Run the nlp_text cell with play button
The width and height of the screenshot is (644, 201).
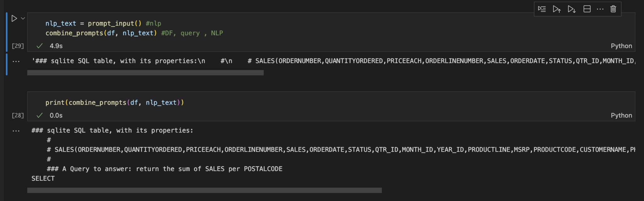tap(14, 18)
